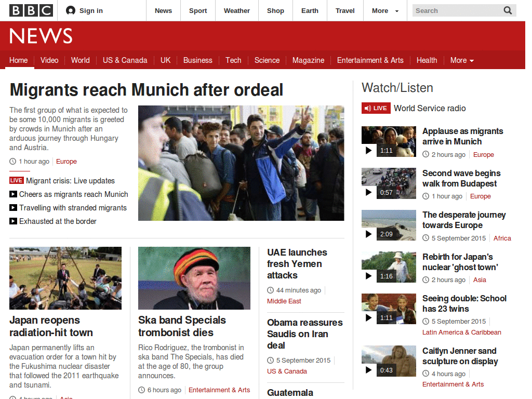Click LIVE badge before Migrant crisis updates
This screenshot has width=532, height=399.
coord(16,180)
